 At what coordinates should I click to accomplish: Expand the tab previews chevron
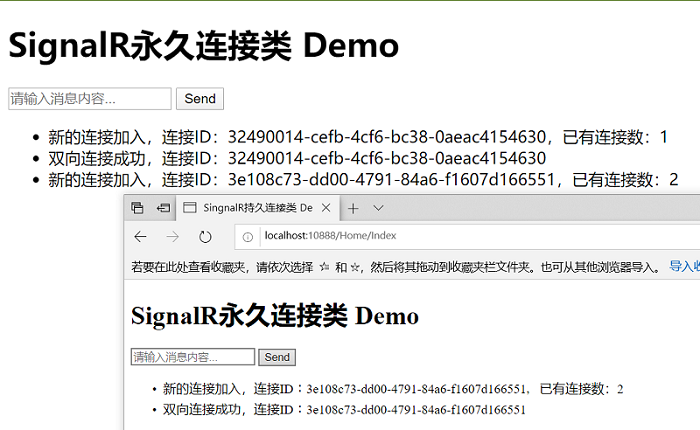coord(378,208)
